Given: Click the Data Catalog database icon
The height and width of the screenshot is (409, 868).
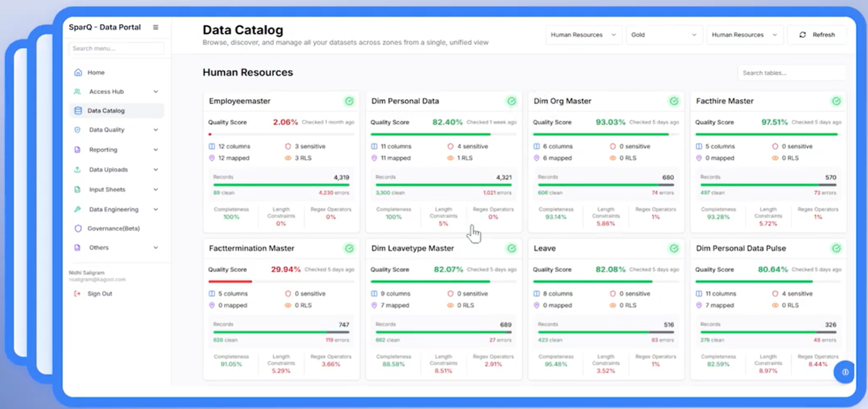Looking at the screenshot, I should tap(78, 111).
